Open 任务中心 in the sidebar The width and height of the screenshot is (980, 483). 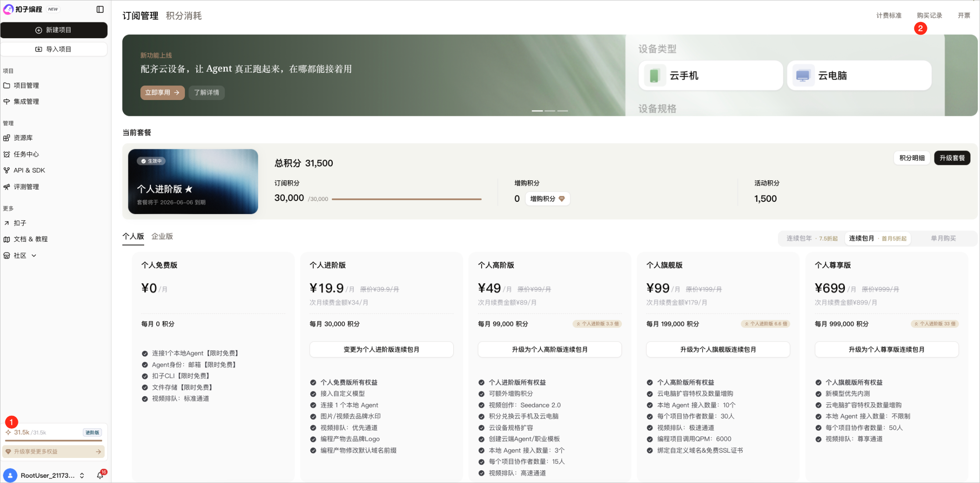pyautogui.click(x=26, y=154)
